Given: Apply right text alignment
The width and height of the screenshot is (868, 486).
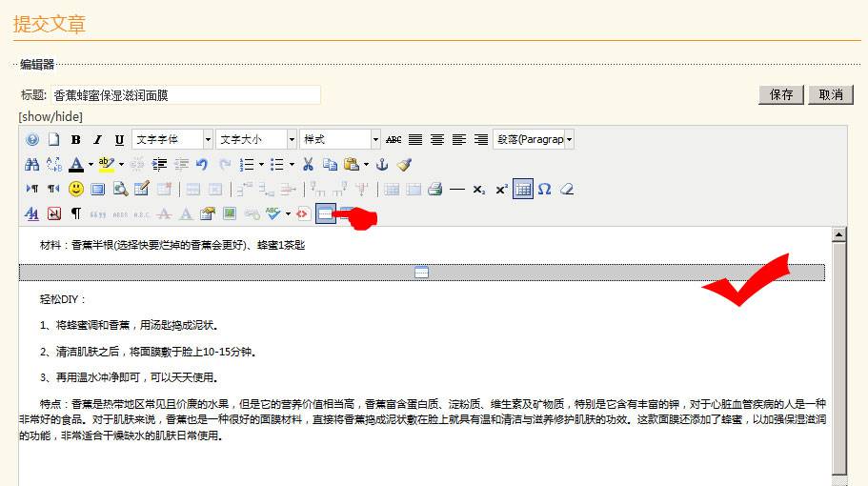Looking at the screenshot, I should click(481, 139).
